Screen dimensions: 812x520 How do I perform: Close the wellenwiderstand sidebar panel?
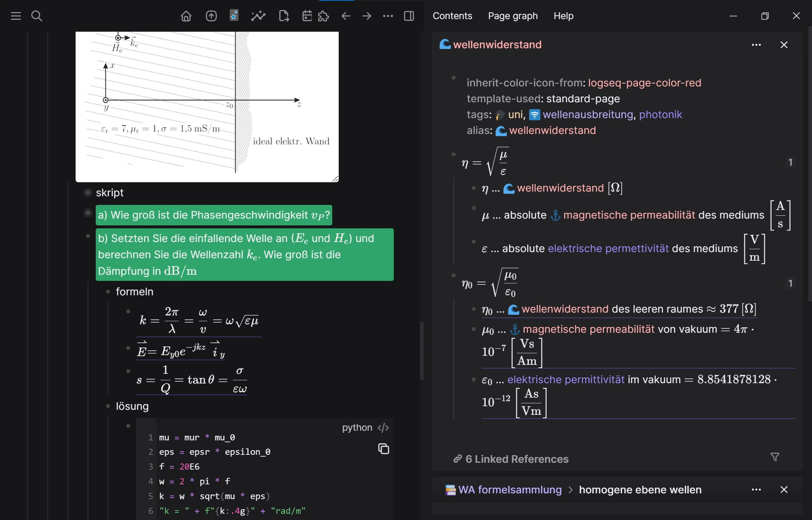point(784,45)
